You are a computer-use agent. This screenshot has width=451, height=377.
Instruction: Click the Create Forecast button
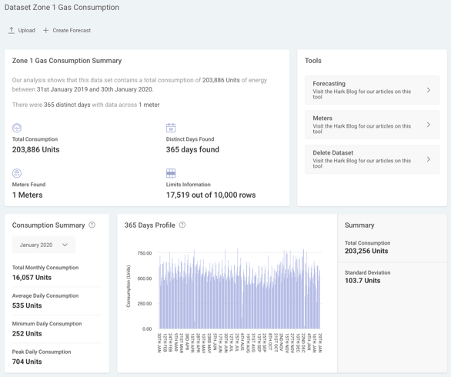pyautogui.click(x=67, y=30)
